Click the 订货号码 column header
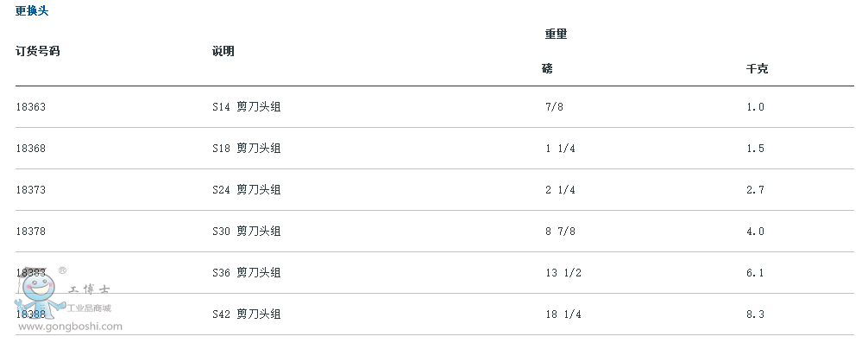Screen dimensions: 868x343 point(38,52)
